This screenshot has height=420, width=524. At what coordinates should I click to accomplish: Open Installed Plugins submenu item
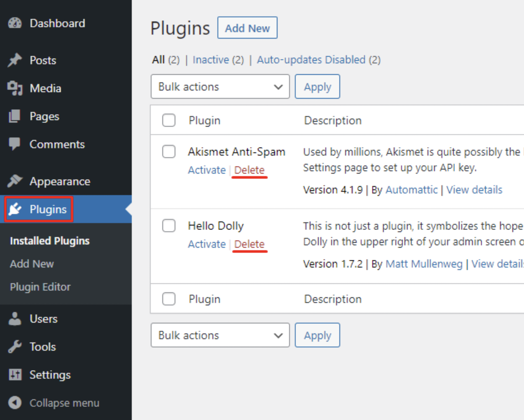[x=50, y=241]
